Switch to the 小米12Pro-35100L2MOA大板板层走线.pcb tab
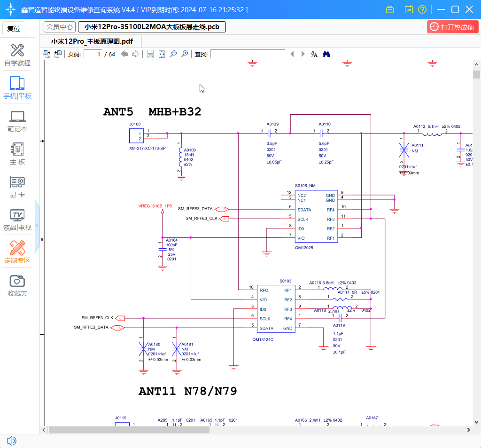The image size is (481, 448). coord(152,27)
